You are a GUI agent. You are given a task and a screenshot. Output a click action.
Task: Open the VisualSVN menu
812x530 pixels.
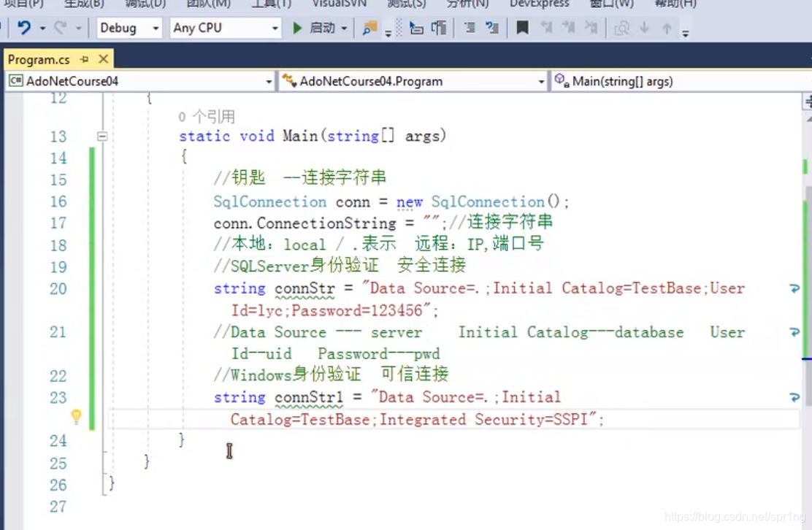(x=340, y=4)
